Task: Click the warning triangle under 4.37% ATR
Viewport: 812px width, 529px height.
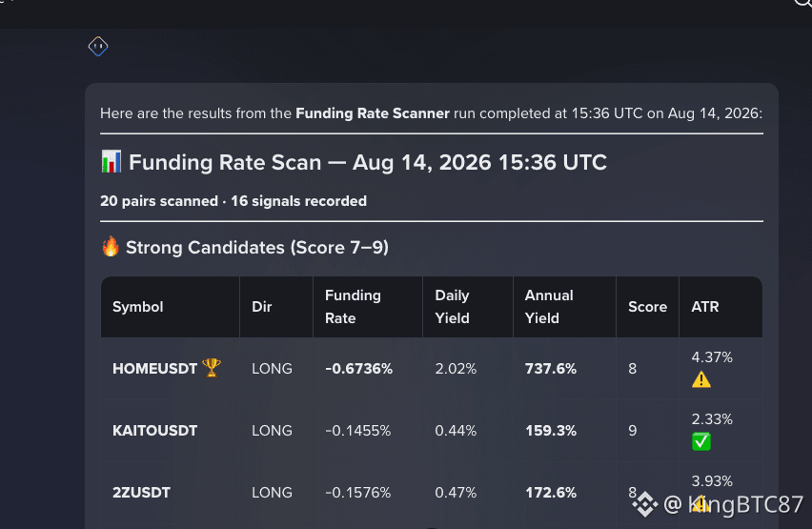Action: coord(701,379)
